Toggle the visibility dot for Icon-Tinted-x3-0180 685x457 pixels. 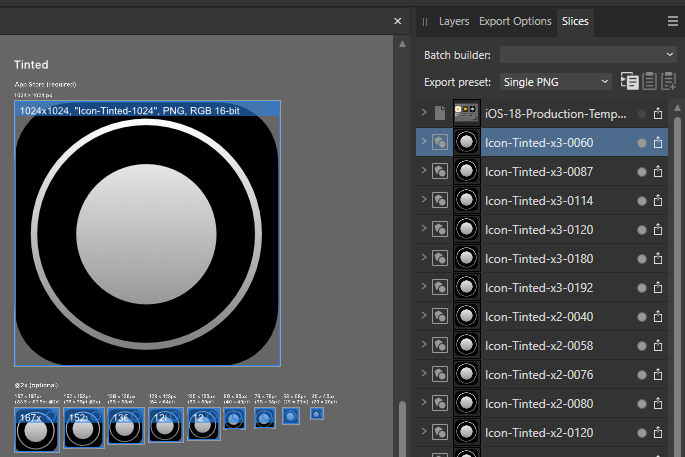point(641,259)
